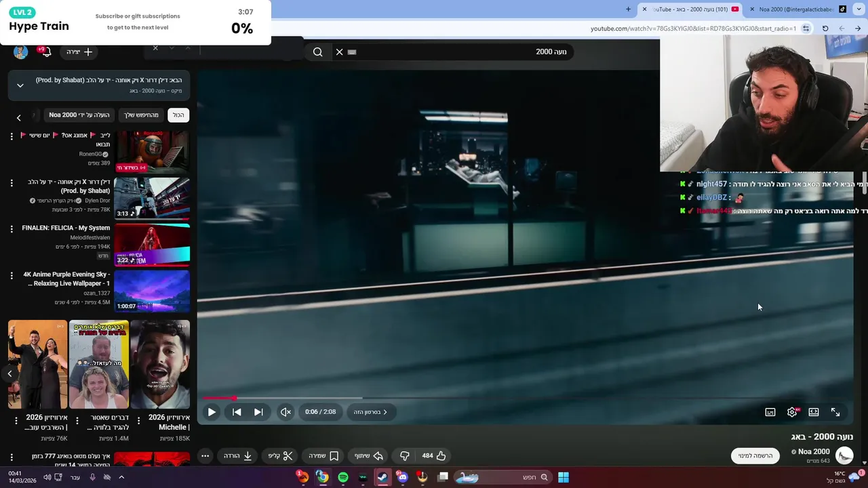
Task: Open options for Eurovision 2026 Michelle short
Action: (x=139, y=421)
